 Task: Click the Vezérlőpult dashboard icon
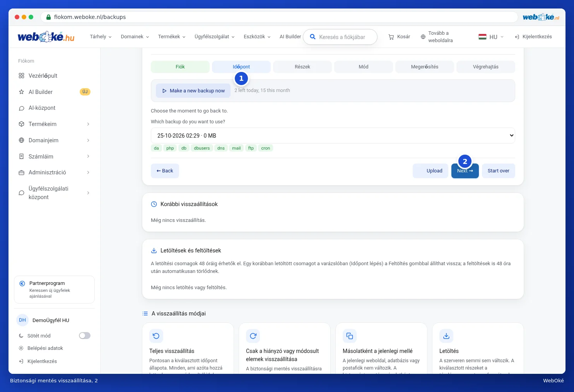22,76
